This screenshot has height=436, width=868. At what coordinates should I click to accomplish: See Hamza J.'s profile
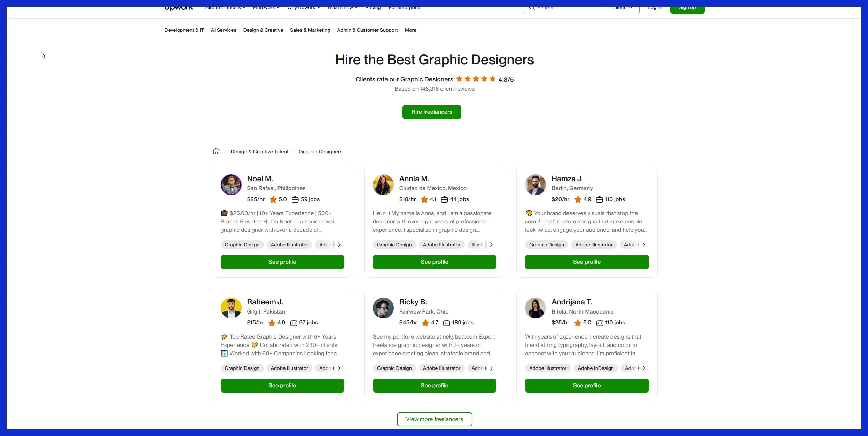tap(586, 262)
